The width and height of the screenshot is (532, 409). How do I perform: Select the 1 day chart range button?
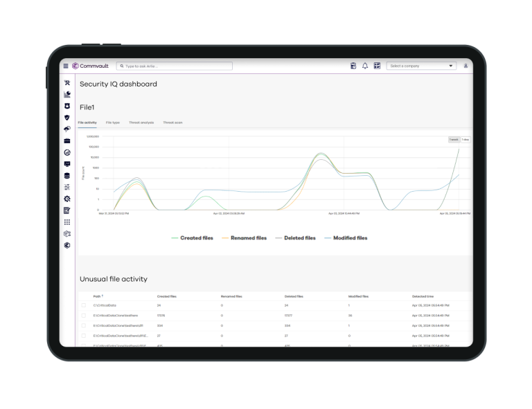coord(465,140)
